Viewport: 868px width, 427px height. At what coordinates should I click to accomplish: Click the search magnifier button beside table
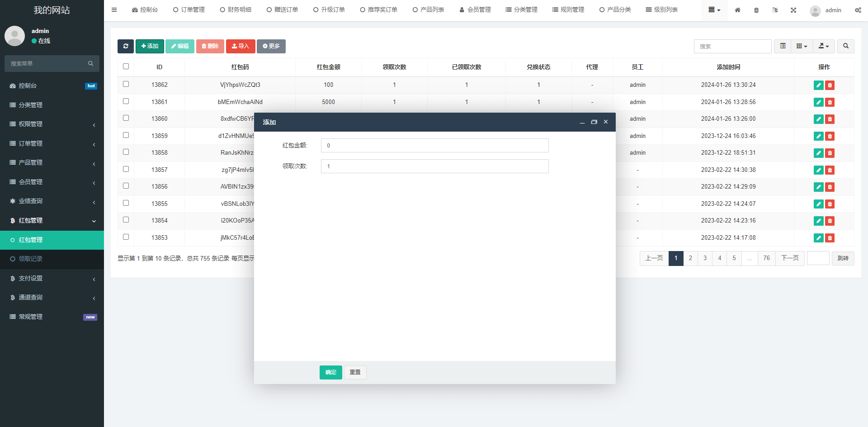tap(845, 46)
